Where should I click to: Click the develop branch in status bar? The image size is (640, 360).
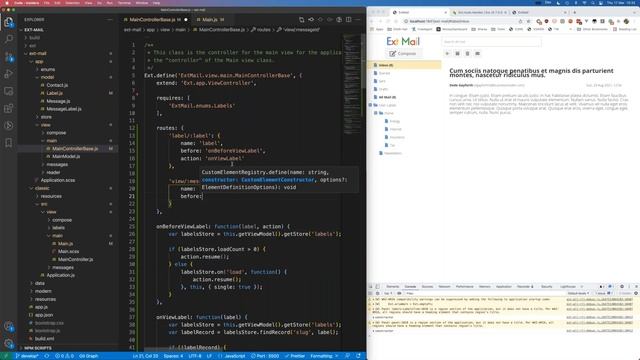[27, 356]
